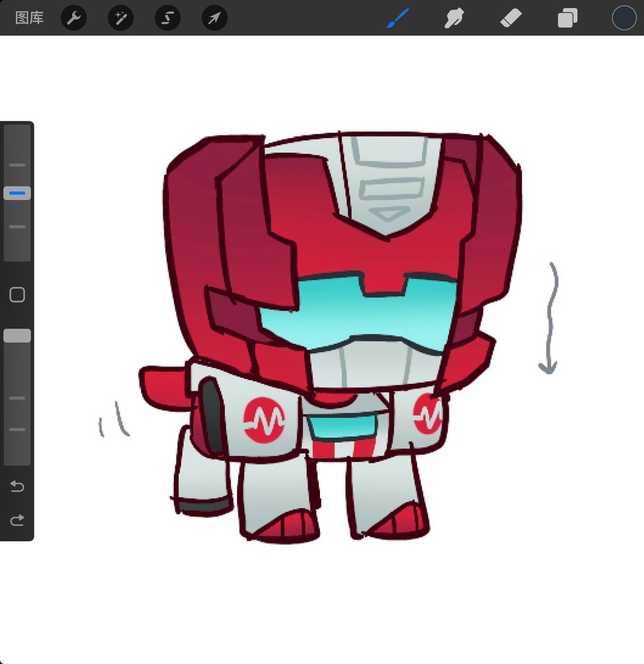
Task: Open the Actions wrench menu
Action: click(74, 18)
